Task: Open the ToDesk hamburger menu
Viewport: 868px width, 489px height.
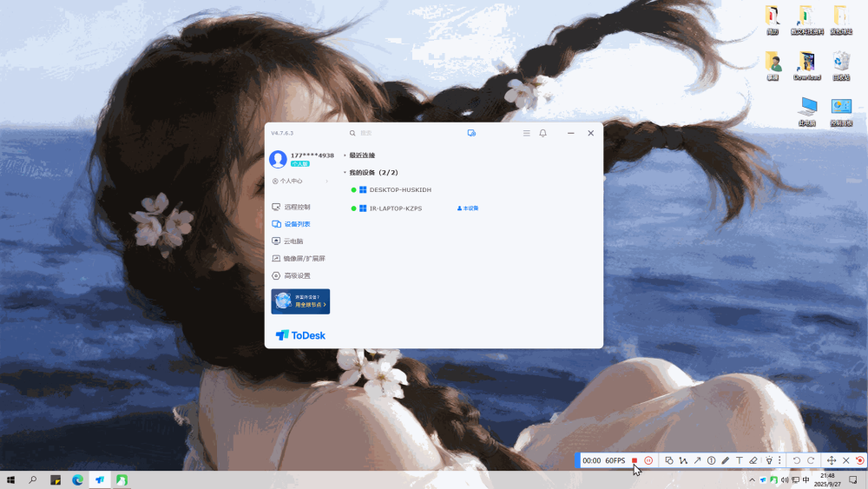Action: pyautogui.click(x=527, y=133)
